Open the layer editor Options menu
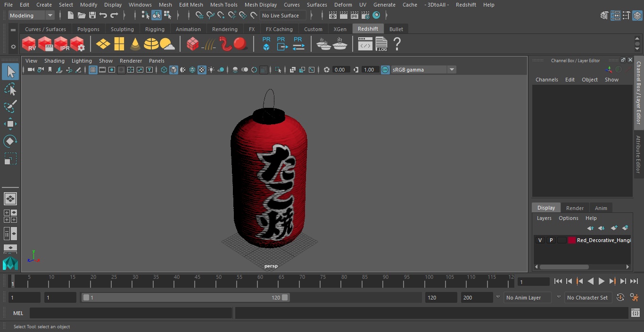Viewport: 644px width, 332px height. [568, 218]
